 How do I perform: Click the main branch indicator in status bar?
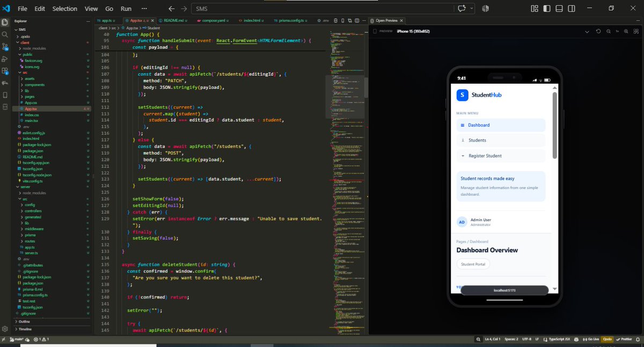18,339
